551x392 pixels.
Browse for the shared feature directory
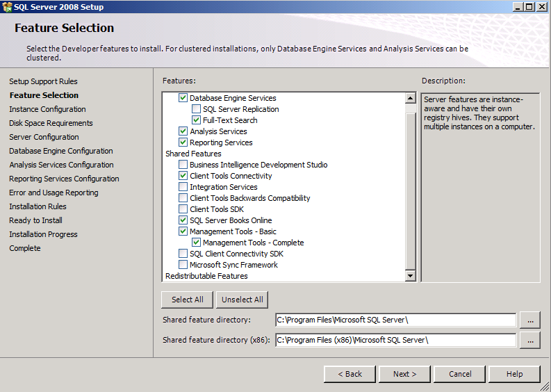click(x=530, y=320)
